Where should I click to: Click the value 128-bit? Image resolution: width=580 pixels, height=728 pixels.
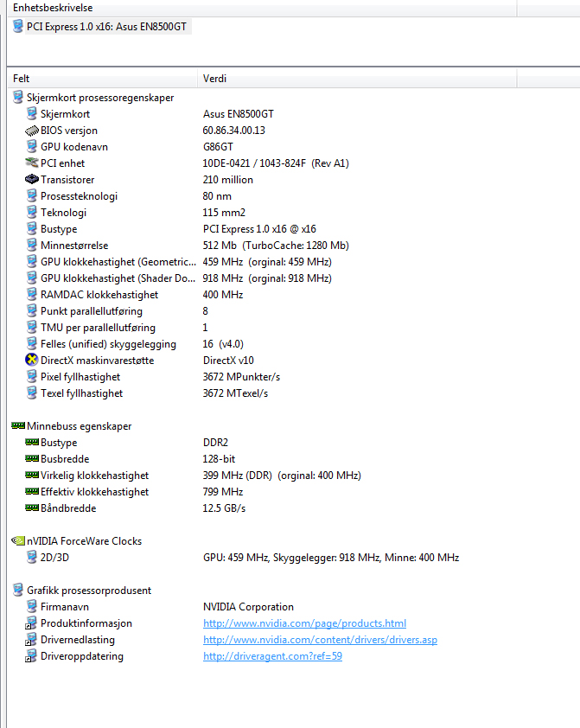(x=219, y=459)
